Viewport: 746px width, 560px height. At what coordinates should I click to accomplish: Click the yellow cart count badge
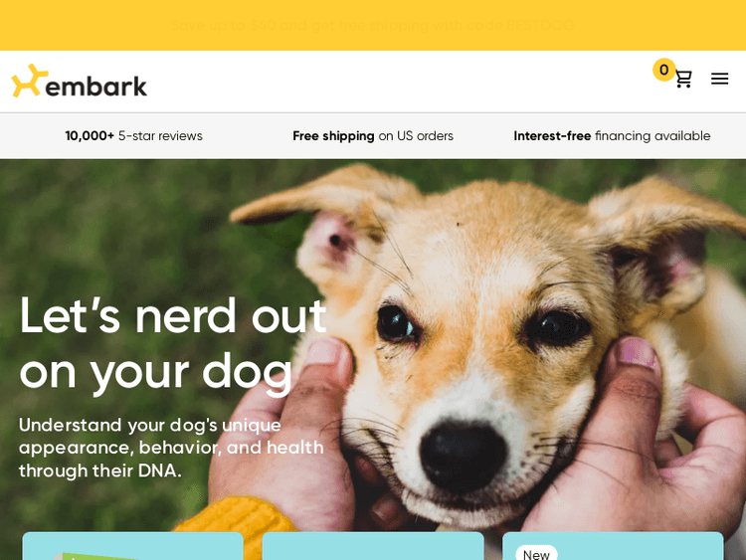tap(663, 70)
